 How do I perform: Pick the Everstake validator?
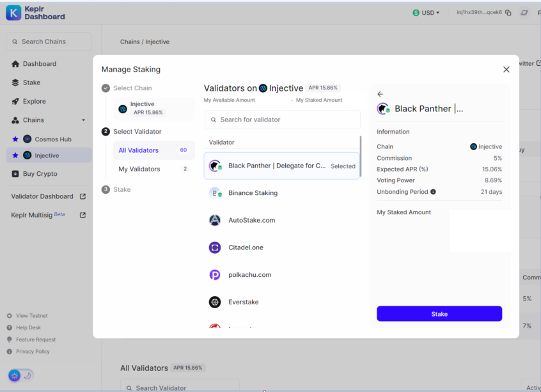(x=281, y=302)
